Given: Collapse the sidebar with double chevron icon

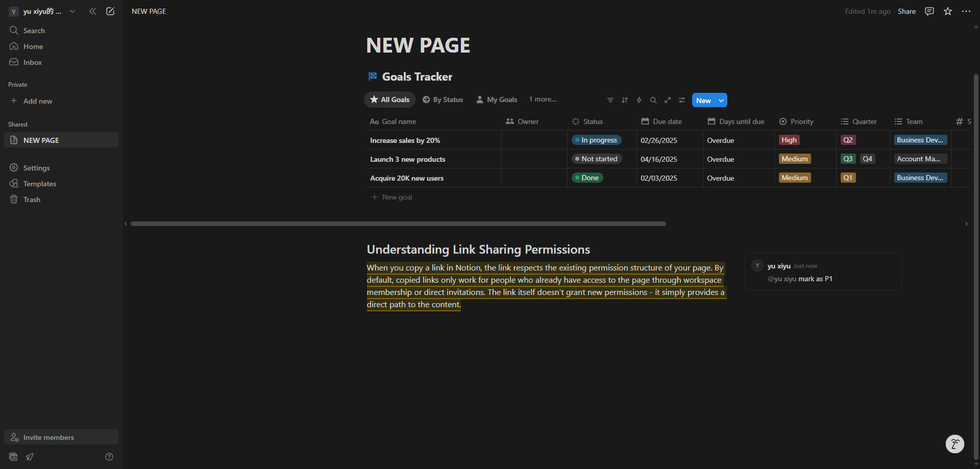Looking at the screenshot, I should click(92, 11).
